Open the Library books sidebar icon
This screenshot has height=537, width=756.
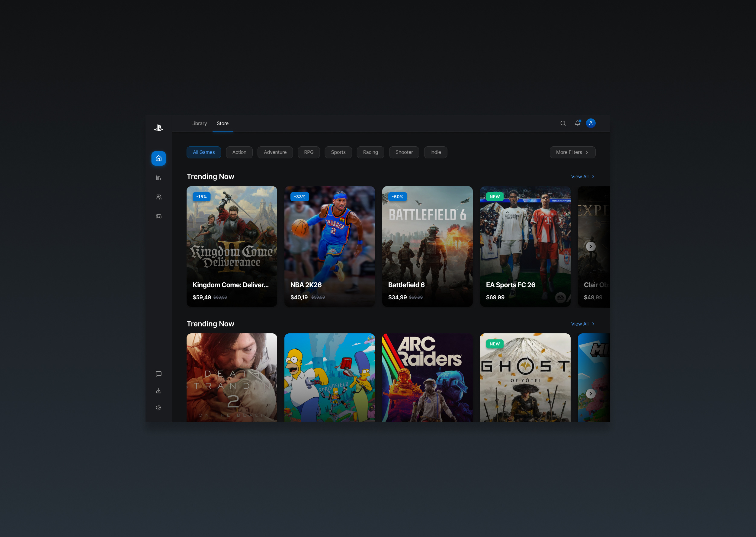(x=159, y=178)
